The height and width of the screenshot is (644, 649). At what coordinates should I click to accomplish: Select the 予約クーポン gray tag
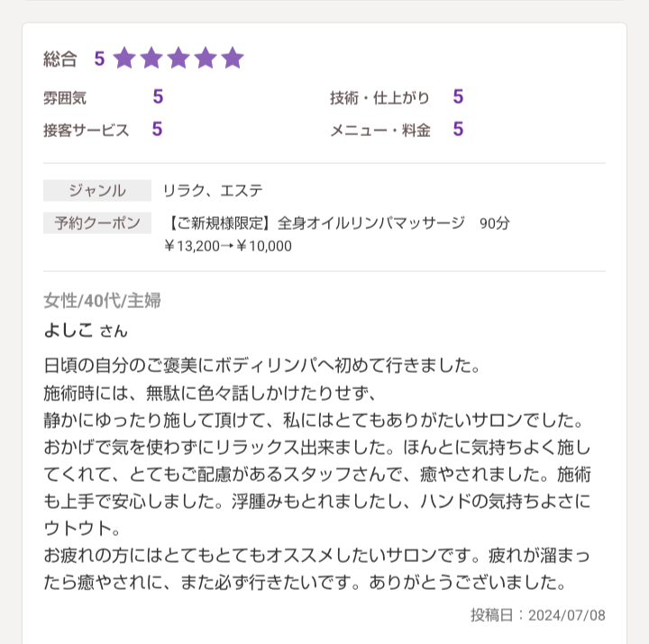coord(97,223)
